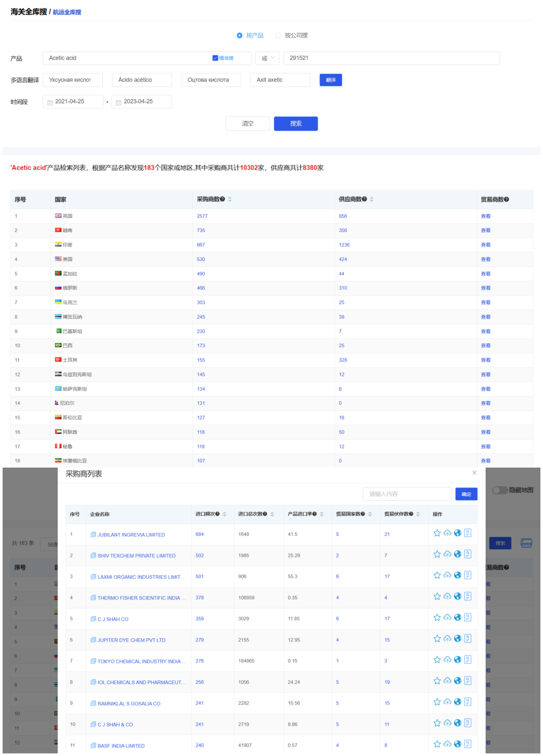Uncheck the 精准搜 checkbox
The height and width of the screenshot is (756, 543).
coord(215,58)
